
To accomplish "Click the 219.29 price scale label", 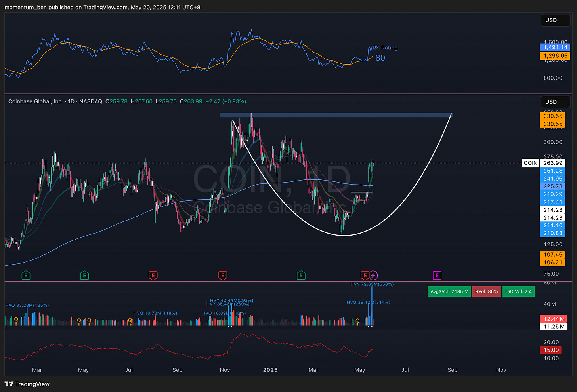I will click(552, 194).
